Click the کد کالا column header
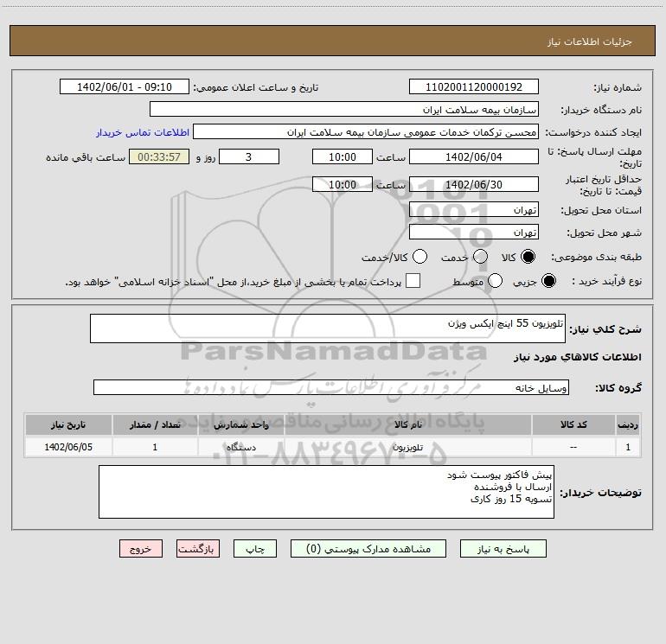This screenshot has width=666, height=644. 573,424
